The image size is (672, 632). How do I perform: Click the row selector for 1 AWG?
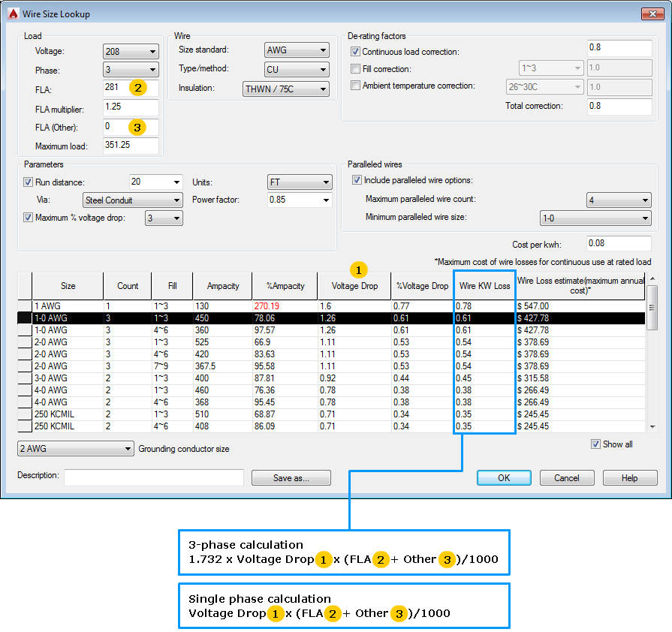25,306
